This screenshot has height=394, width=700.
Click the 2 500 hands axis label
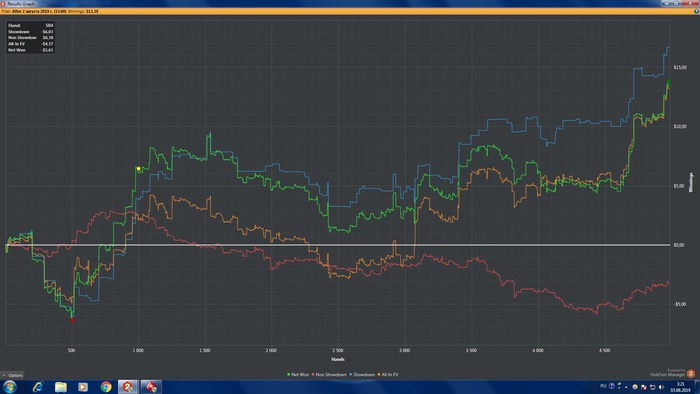pos(338,351)
